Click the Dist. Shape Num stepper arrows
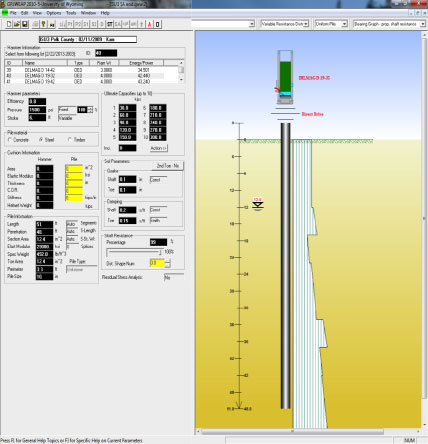Image resolution: width=428 pixels, height=444 pixels. 168,263
